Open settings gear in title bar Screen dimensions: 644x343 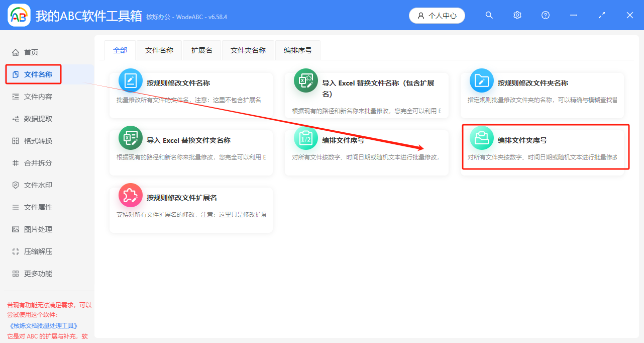[517, 16]
